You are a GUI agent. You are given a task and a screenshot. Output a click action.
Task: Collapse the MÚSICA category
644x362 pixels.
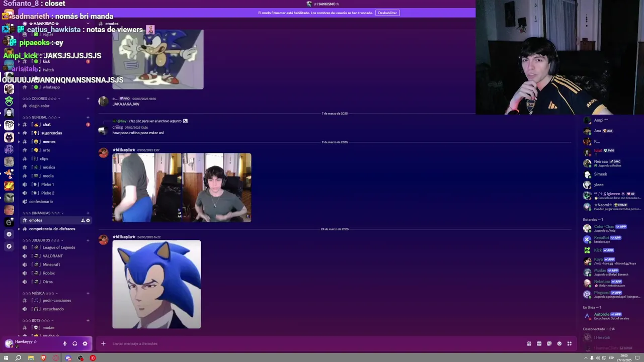[x=40, y=293]
